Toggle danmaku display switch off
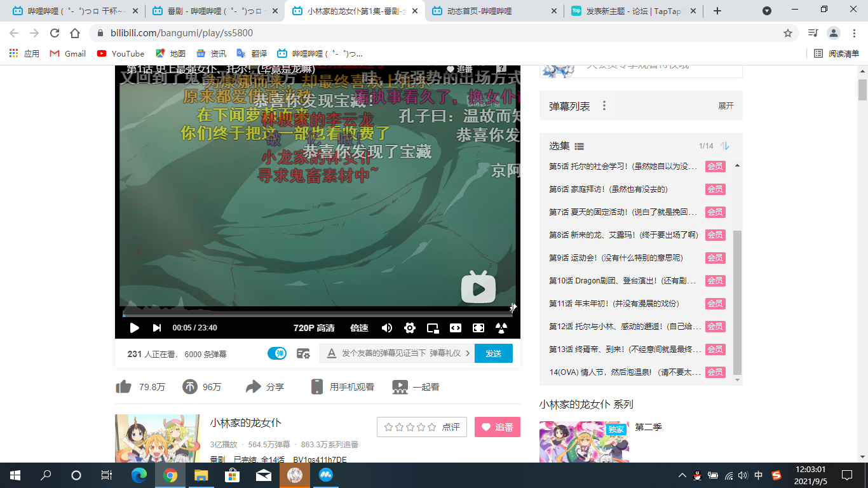 point(277,353)
